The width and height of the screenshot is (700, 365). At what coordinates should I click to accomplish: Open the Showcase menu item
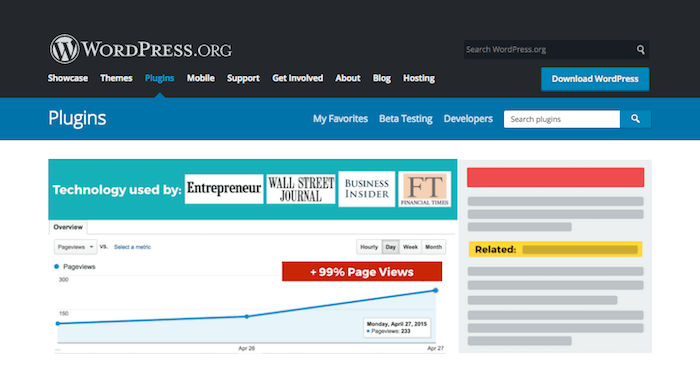(x=68, y=78)
